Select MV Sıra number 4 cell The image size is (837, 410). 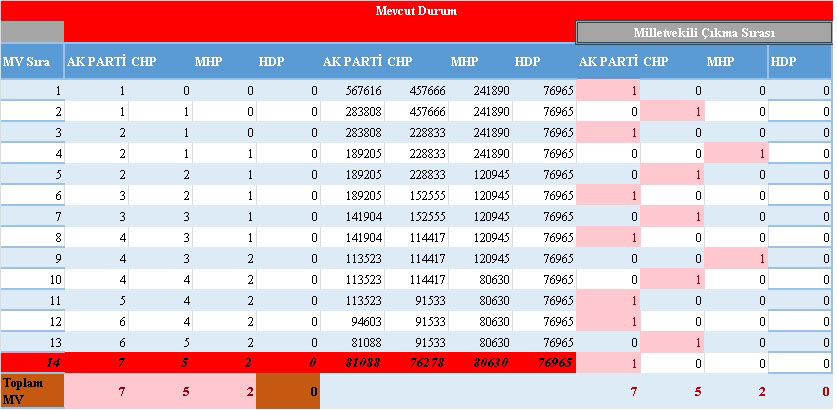(32, 154)
